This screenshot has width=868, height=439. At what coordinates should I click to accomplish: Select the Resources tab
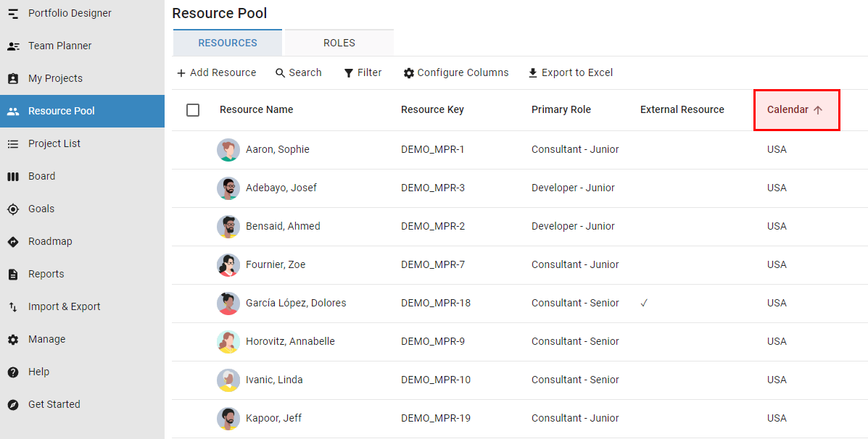(x=228, y=43)
